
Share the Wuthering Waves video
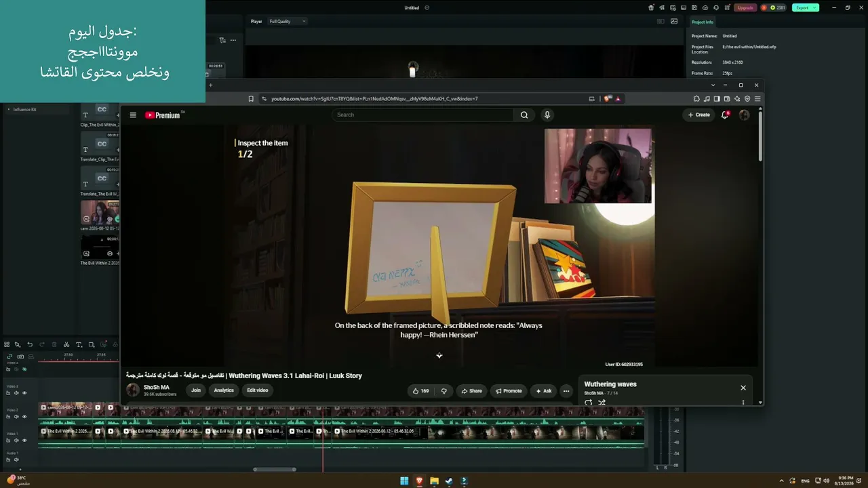(x=471, y=391)
